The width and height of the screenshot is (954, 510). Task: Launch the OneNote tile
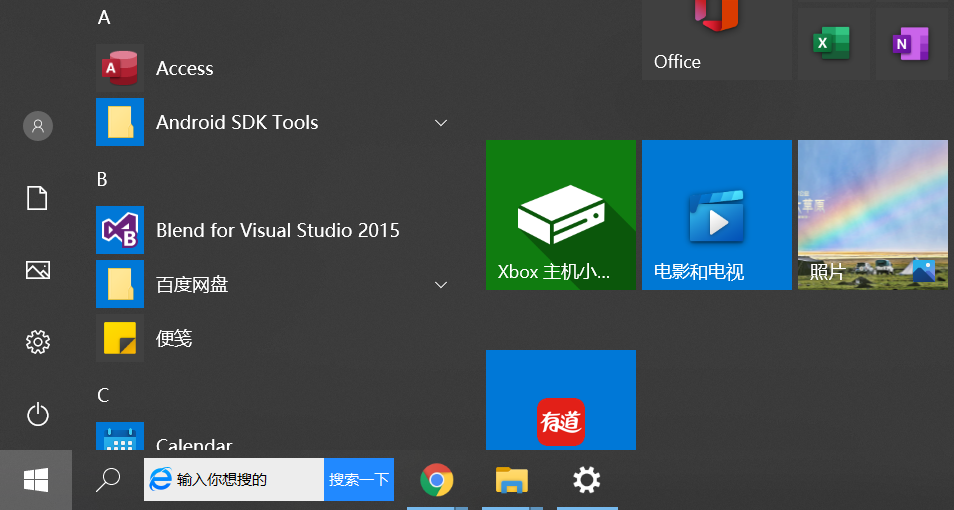click(x=911, y=43)
